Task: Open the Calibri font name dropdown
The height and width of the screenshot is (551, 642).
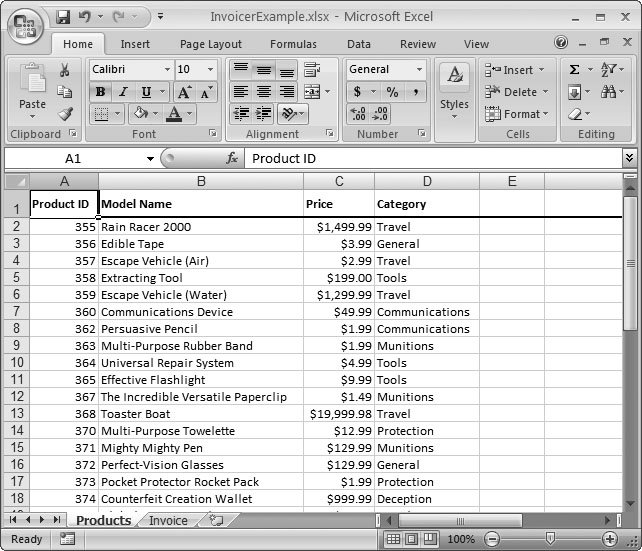Action: [x=167, y=69]
